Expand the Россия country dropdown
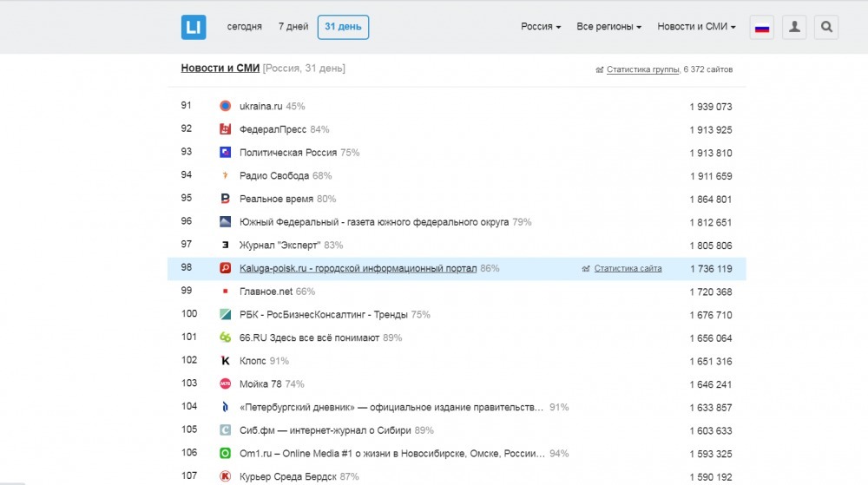The image size is (868, 485). 541,27
